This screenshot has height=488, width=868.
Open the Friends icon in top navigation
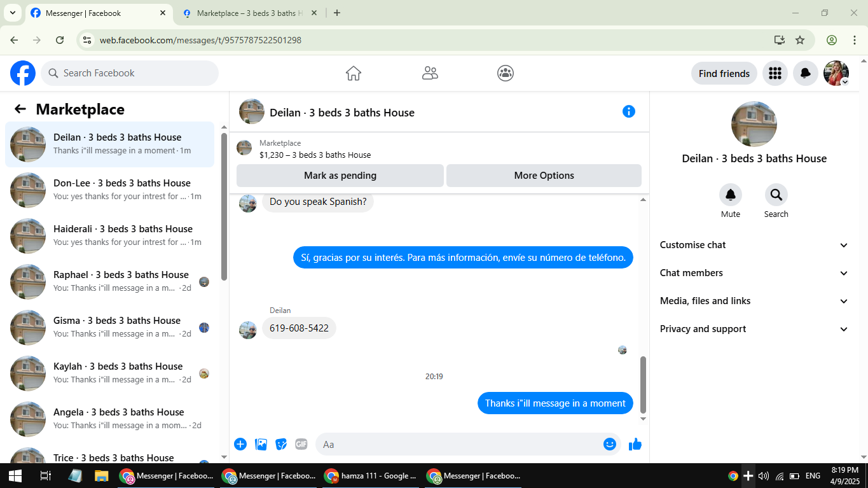(x=430, y=73)
